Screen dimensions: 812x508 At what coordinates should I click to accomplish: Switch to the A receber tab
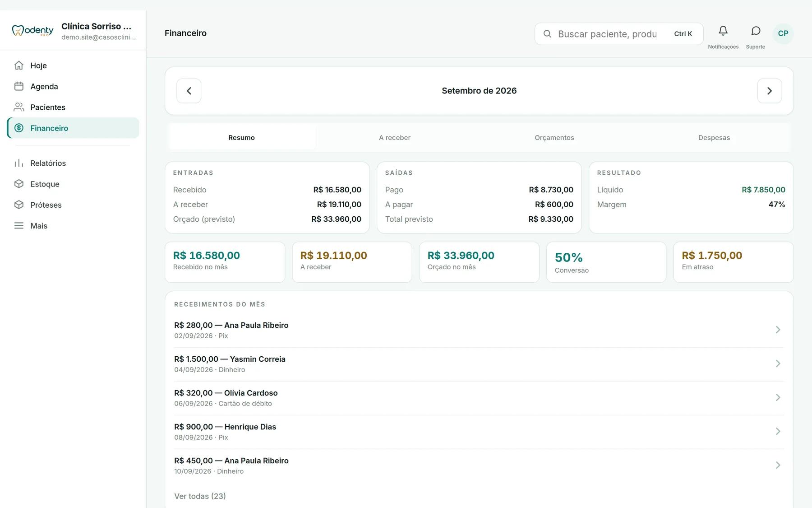click(x=395, y=138)
